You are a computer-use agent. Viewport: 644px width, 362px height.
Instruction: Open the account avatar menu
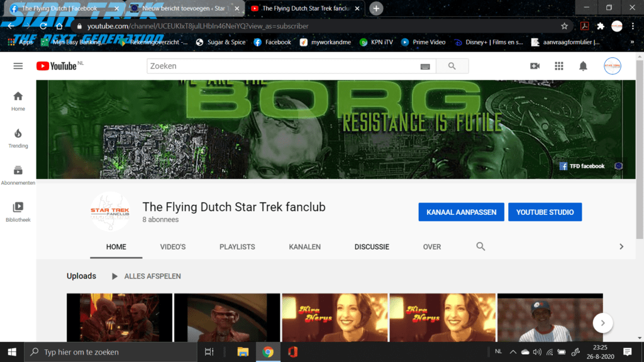(x=613, y=66)
